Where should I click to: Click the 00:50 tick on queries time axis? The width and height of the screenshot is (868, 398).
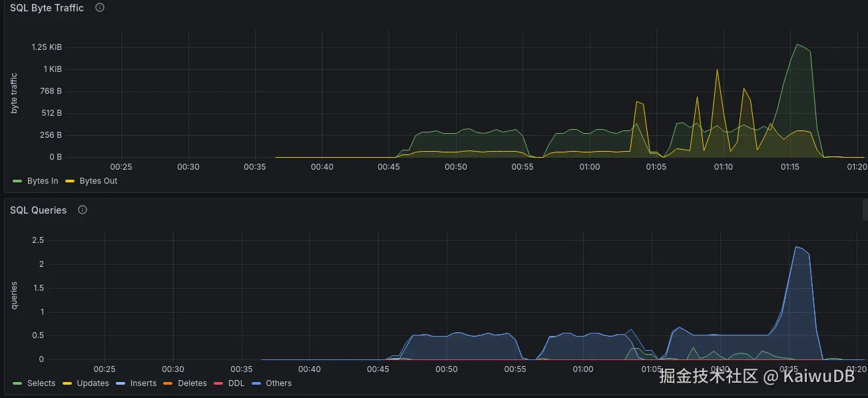(x=446, y=369)
